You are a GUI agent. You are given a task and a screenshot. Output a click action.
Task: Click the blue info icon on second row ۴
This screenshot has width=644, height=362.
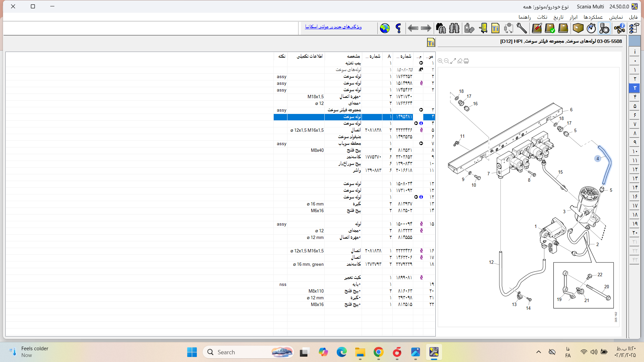pyautogui.click(x=421, y=123)
